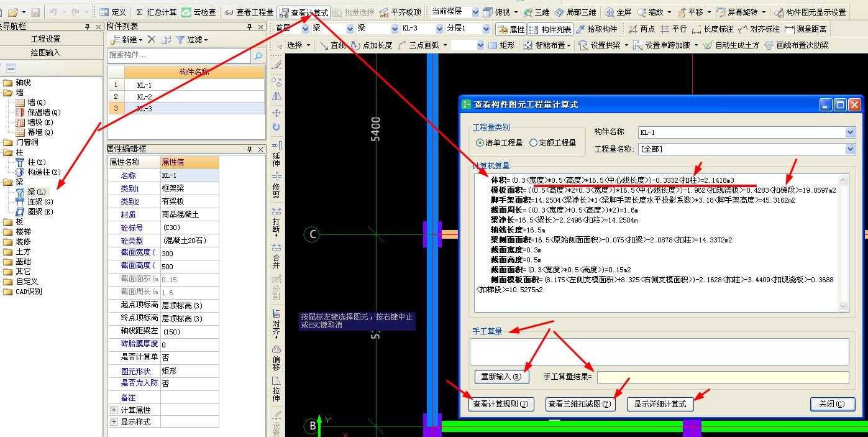Screen dimensions: 868x437
Task: Click the 手工算量结果 result field
Action: point(723,377)
